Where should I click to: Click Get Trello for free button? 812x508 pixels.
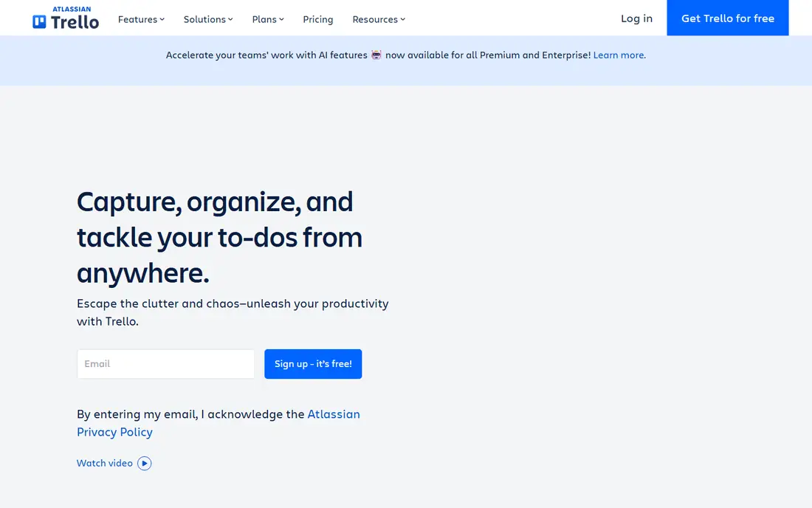[x=728, y=18]
